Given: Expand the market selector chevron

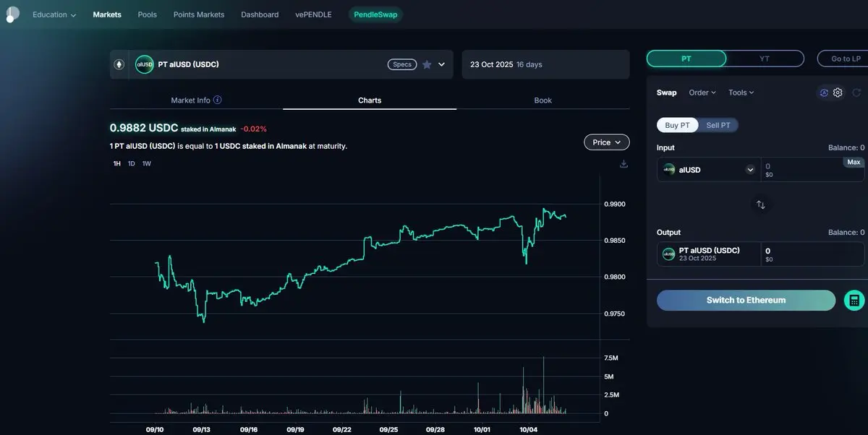Looking at the screenshot, I should click(442, 64).
